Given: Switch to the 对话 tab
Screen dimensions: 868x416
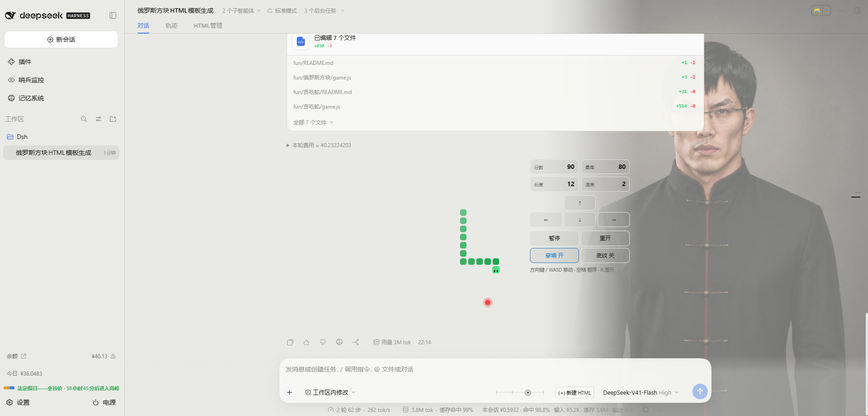Looking at the screenshot, I should click(x=143, y=25).
